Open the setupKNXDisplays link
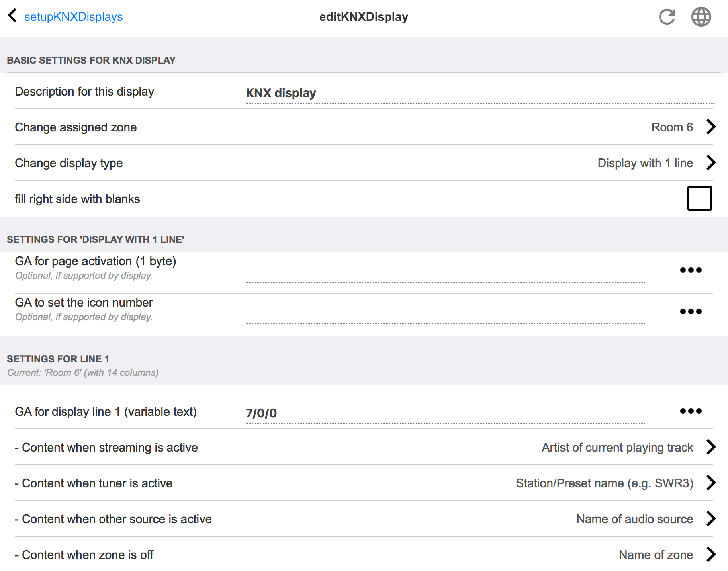 tap(73, 17)
